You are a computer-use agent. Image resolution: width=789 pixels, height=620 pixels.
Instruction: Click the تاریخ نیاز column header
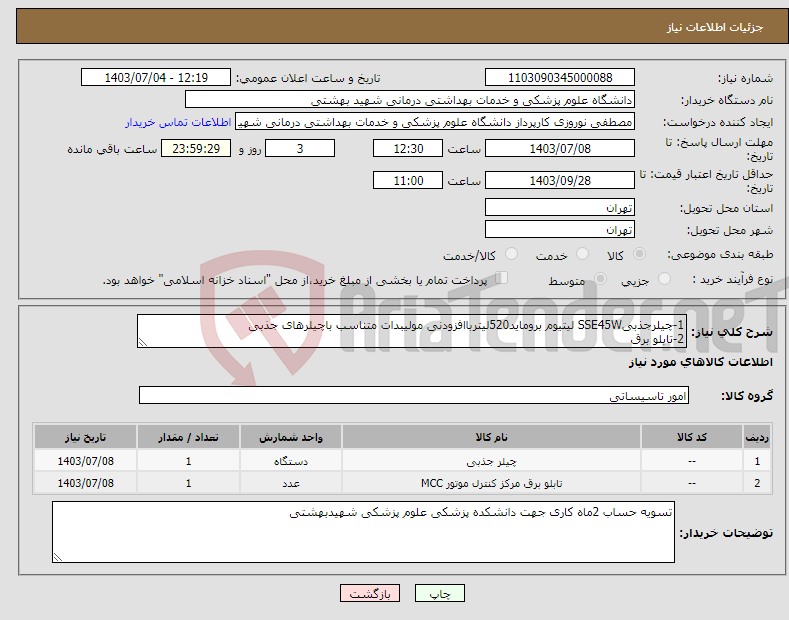click(x=86, y=437)
